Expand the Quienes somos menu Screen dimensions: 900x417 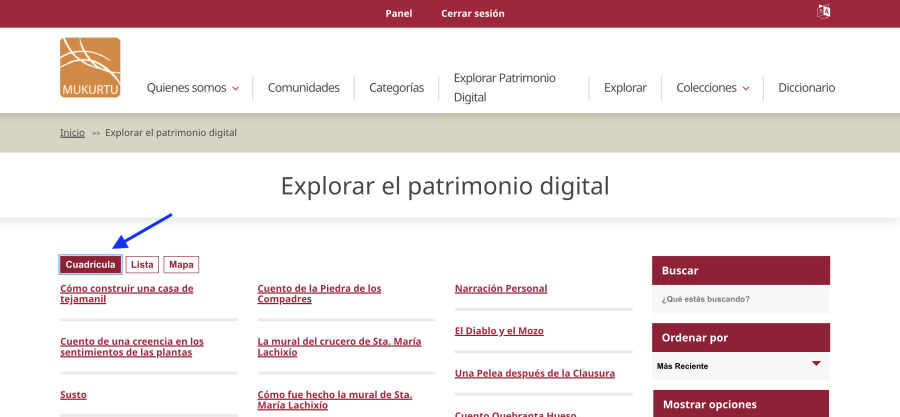click(193, 88)
